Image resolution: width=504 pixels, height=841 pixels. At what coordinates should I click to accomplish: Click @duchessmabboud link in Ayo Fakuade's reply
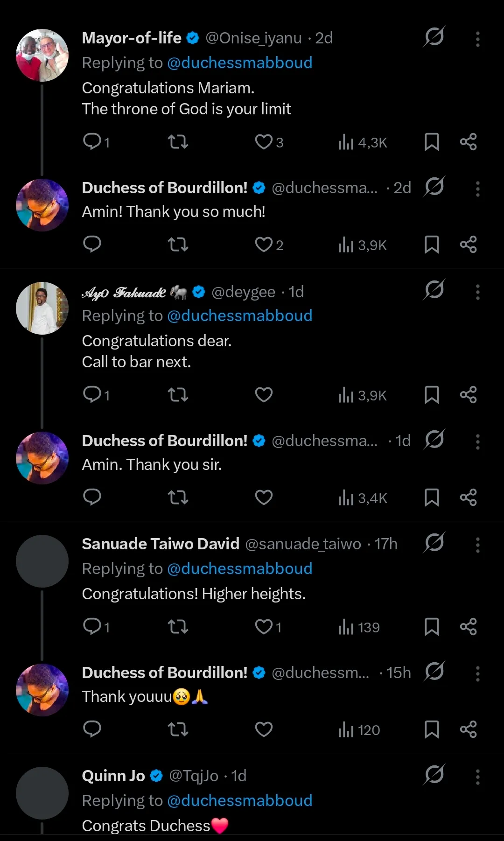[x=239, y=316]
